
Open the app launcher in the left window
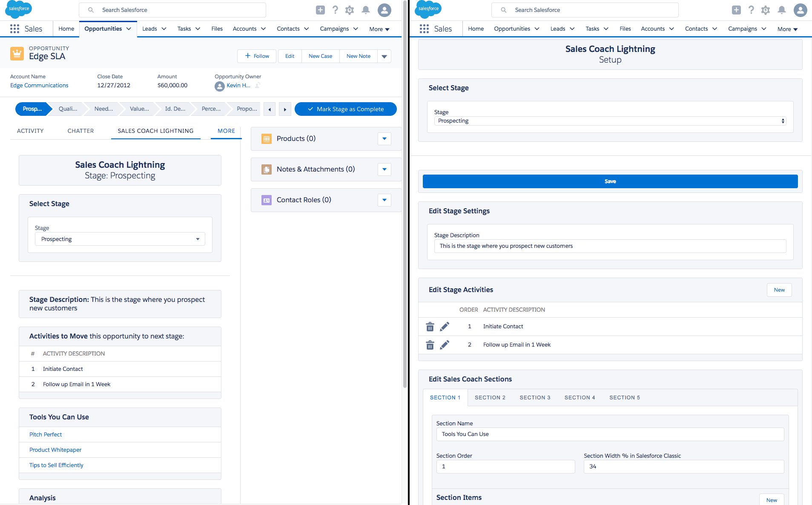14,29
